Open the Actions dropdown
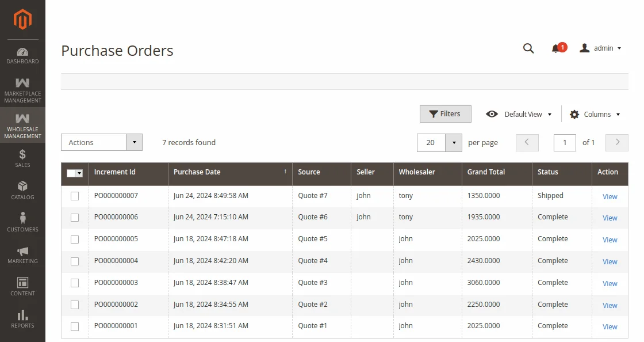Viewport: 644px width, 342px height. pos(101,142)
